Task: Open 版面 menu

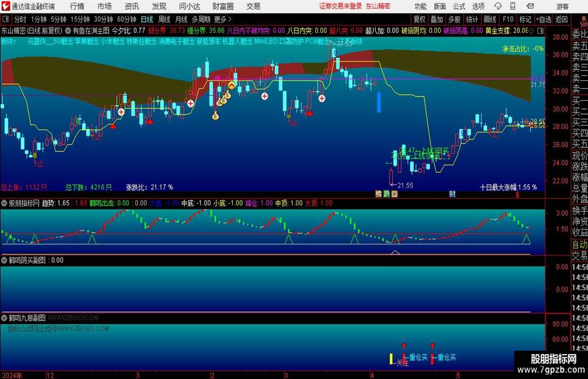Action: [439, 6]
